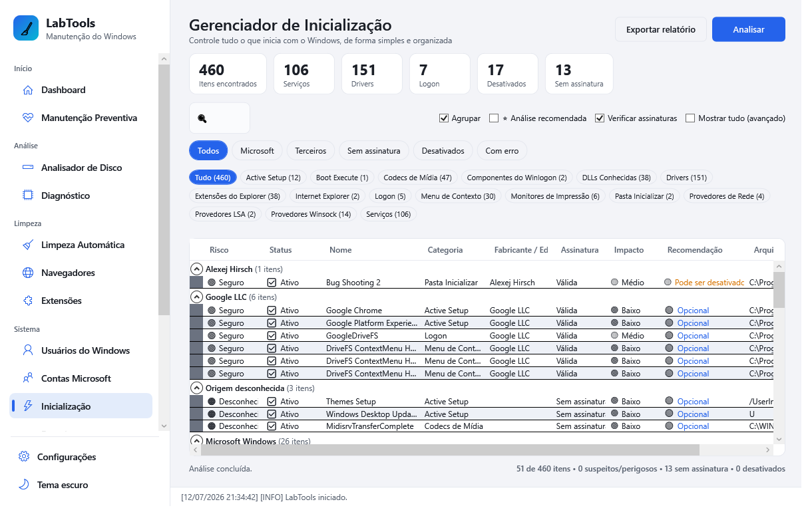Screen dimensions: 812x532
Task: Click the Tema escuro moon icon
Action: (24, 485)
